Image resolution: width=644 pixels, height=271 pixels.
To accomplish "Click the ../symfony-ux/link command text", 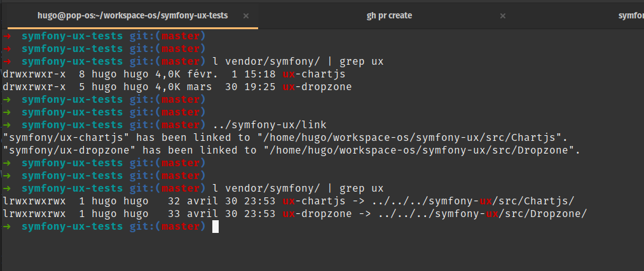I will pos(270,124).
